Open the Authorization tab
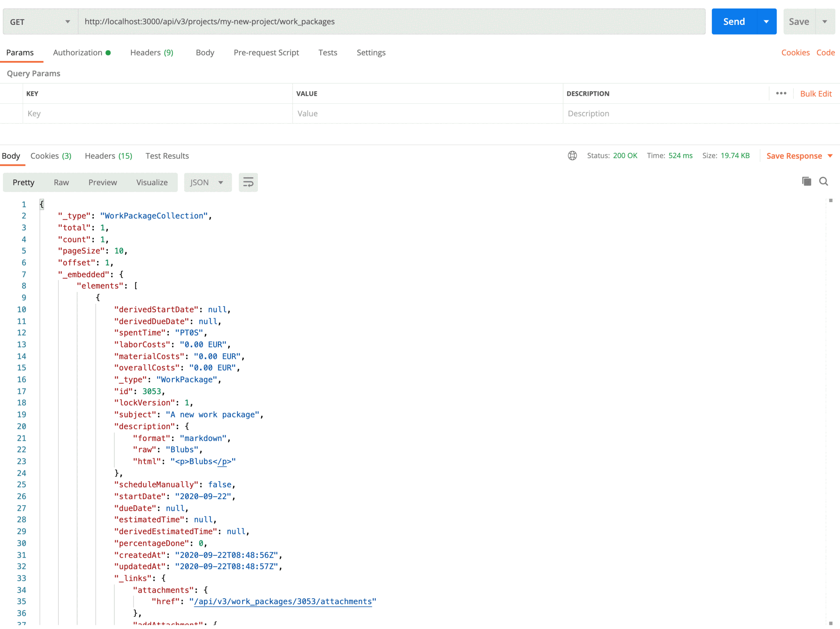 [77, 53]
